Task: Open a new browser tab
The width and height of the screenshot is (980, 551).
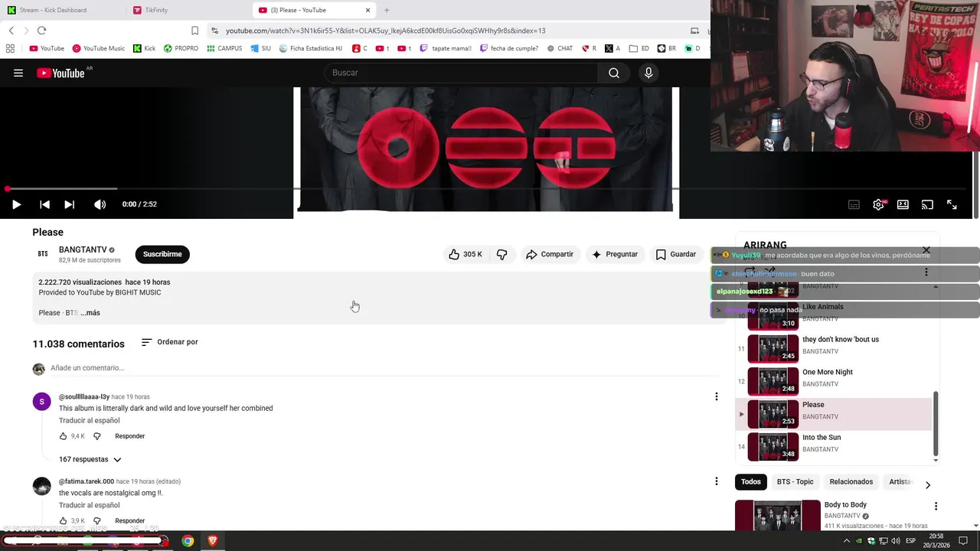Action: click(x=387, y=10)
